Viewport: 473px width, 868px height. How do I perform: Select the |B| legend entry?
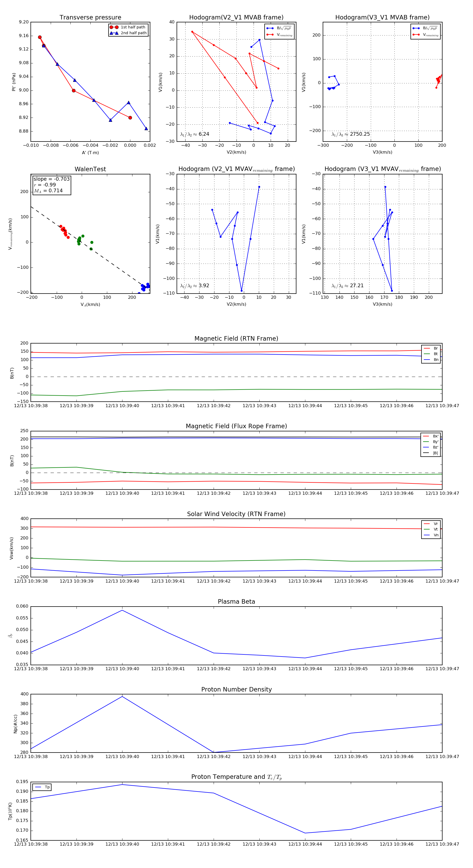431,453
